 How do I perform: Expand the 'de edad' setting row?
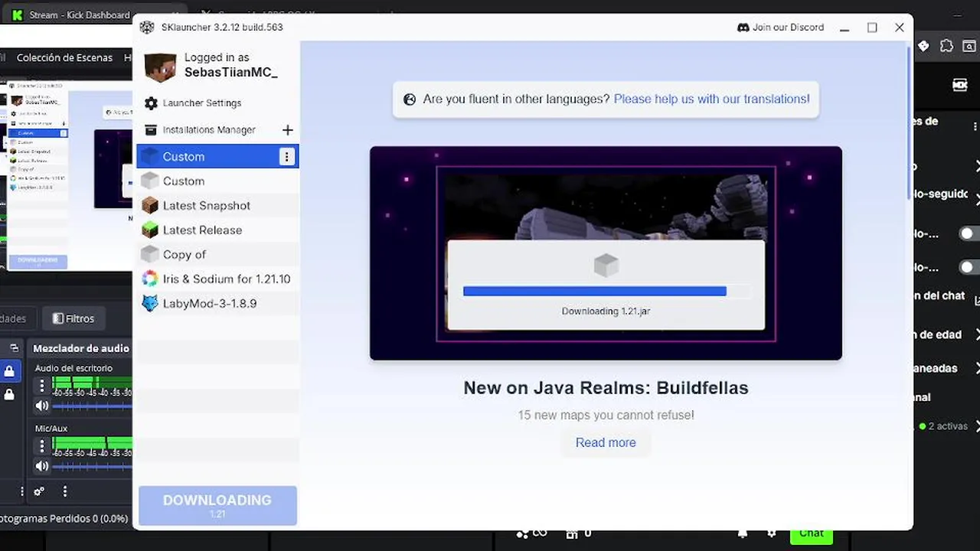[978, 334]
